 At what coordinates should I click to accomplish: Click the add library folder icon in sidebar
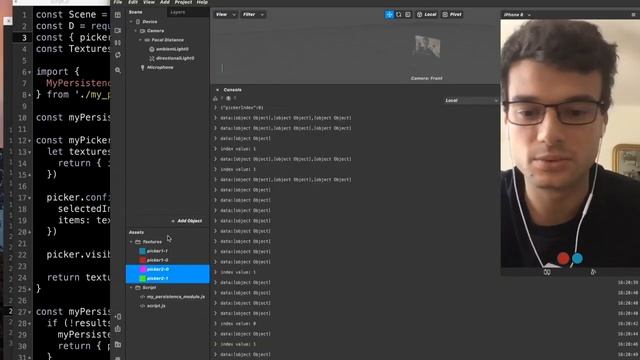[x=118, y=344]
